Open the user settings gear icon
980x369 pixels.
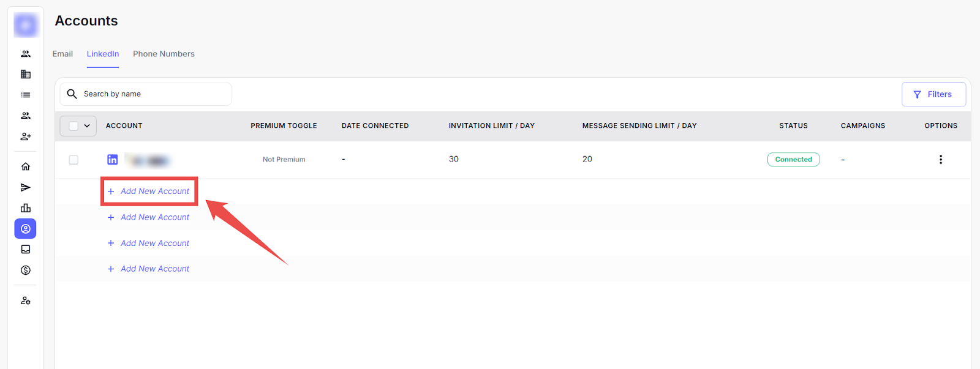[26, 300]
